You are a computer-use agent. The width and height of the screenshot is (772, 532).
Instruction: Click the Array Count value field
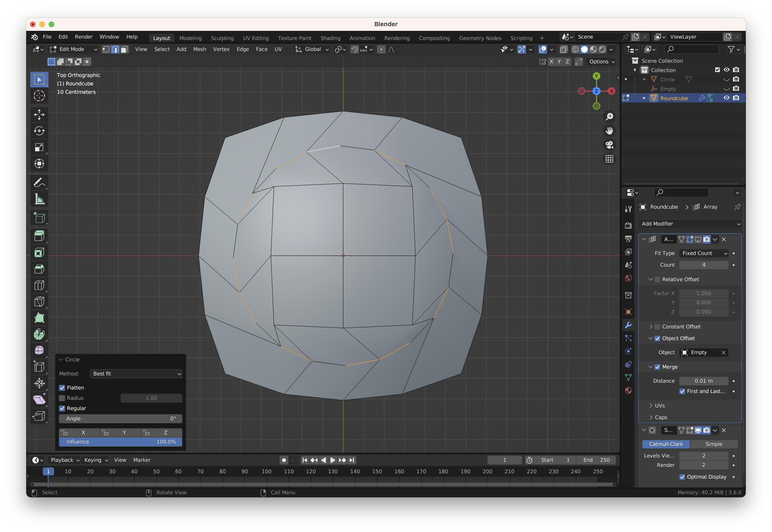[704, 265]
